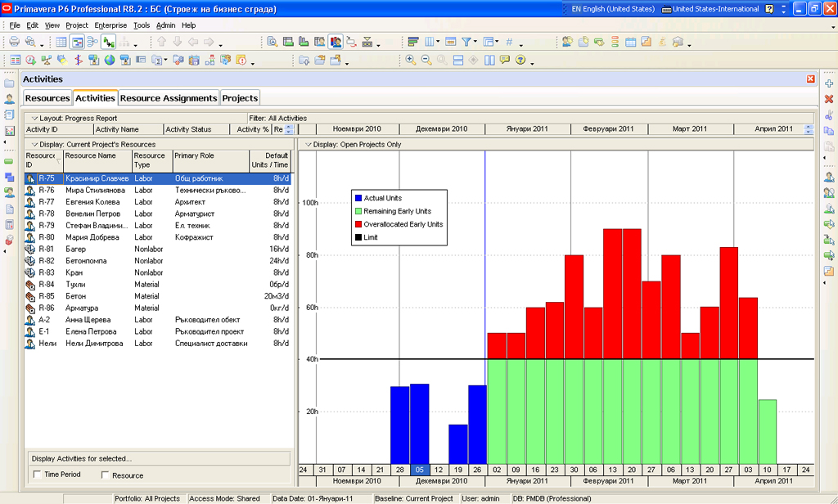Click the Calendars icon in toolbar
This screenshot has height=504, width=838.
point(630,42)
